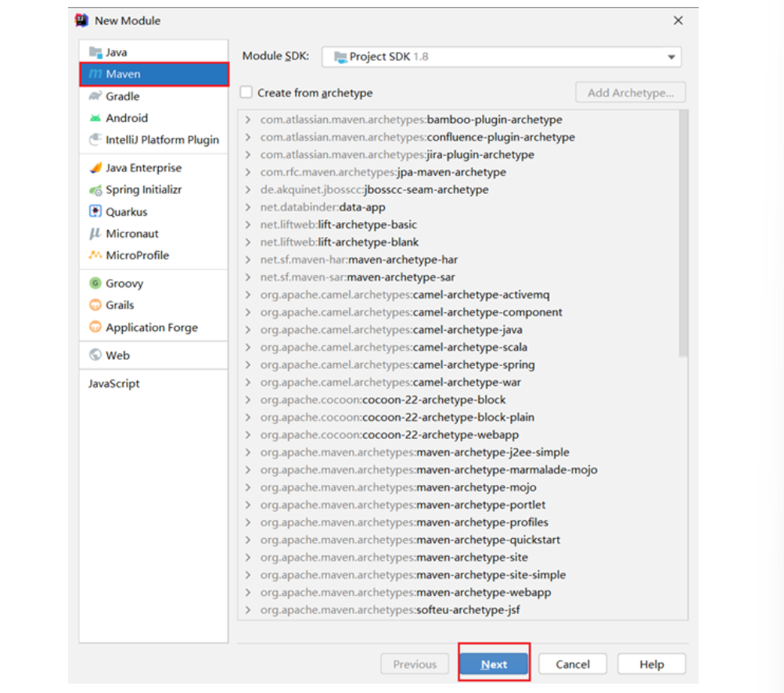
Task: Expand bamboo-plugin-archetype entry
Action: tap(248, 120)
